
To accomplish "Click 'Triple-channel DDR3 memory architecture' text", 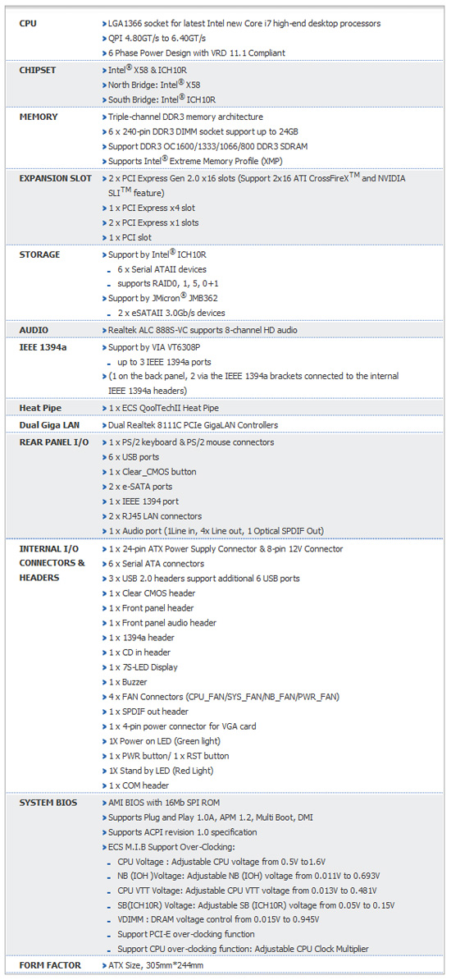I will pyautogui.click(x=185, y=117).
